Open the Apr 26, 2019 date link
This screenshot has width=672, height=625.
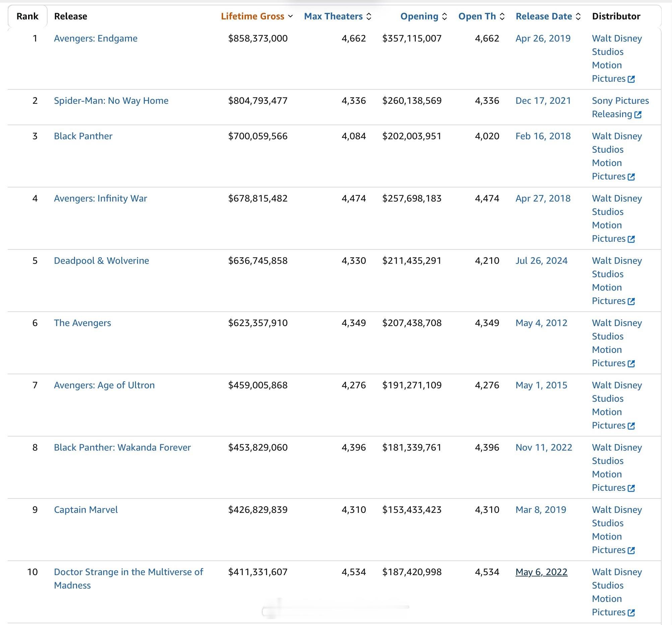[x=543, y=38]
